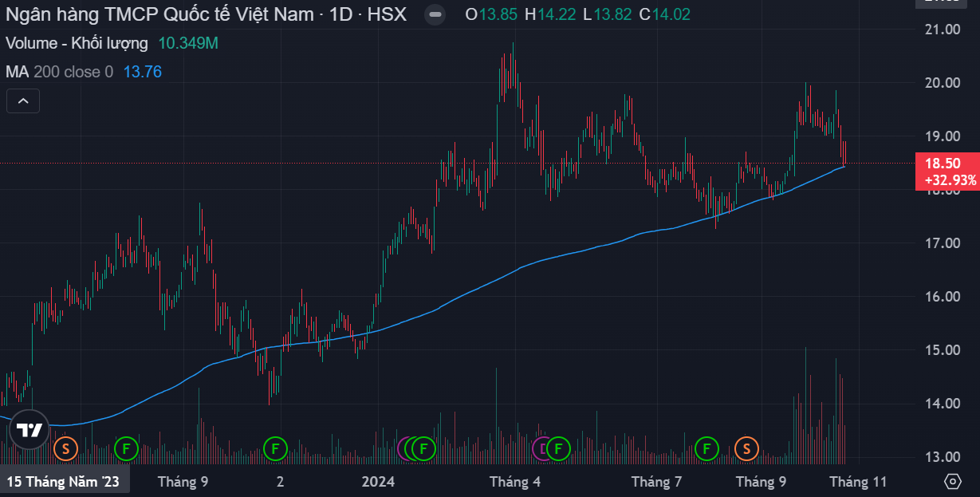This screenshot has width=980, height=497.
Task: Click the volume value 10.349M
Action: click(x=187, y=43)
